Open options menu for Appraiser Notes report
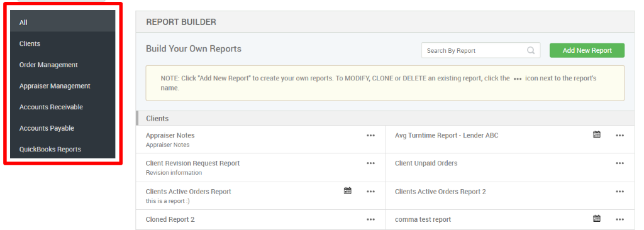This screenshot has width=644, height=230. click(370, 136)
